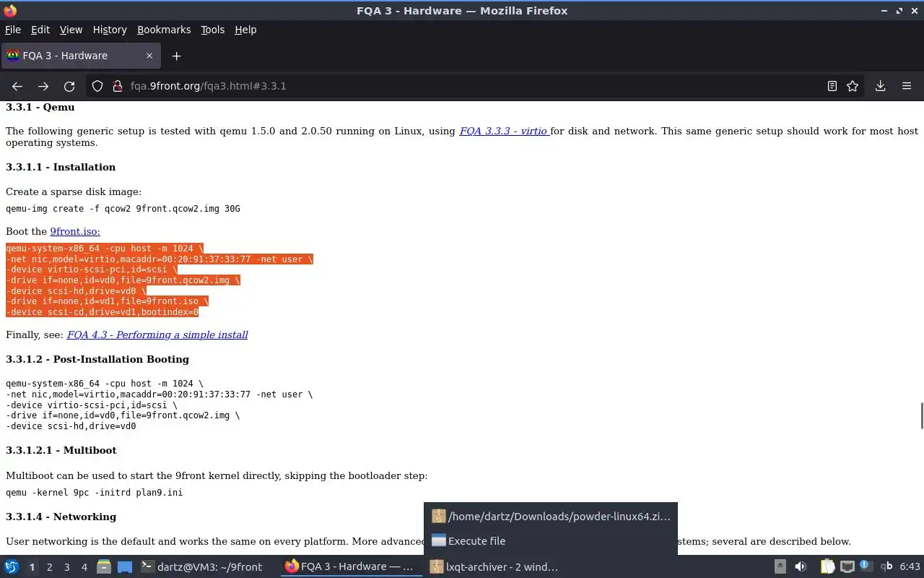Click the 3.3.1.2 - Post-Installation Booting heading
The image size is (924, 578).
point(97,359)
